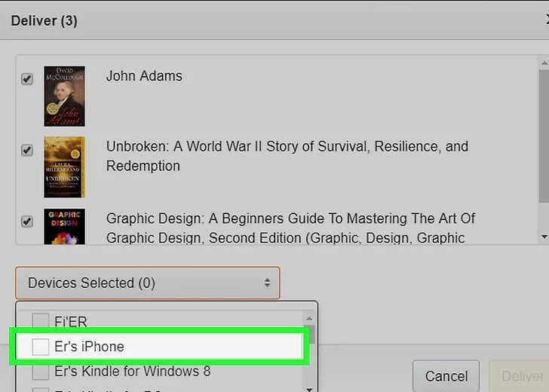Uncheck the John Adams book checkbox
The image size is (549, 392).
click(x=27, y=79)
